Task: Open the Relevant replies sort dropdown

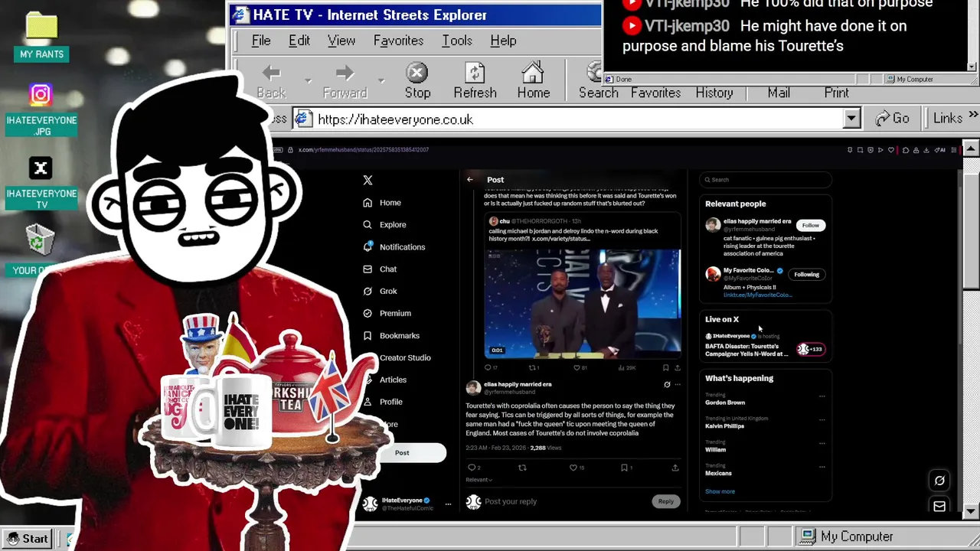Action: tap(479, 480)
